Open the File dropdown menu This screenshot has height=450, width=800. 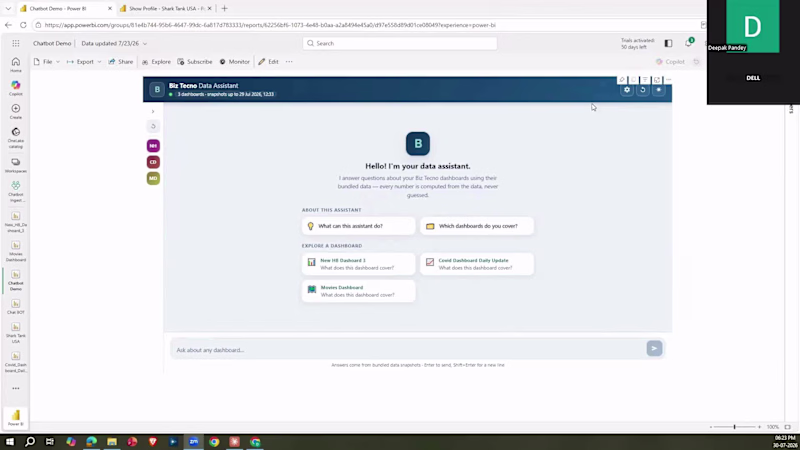[x=47, y=62]
